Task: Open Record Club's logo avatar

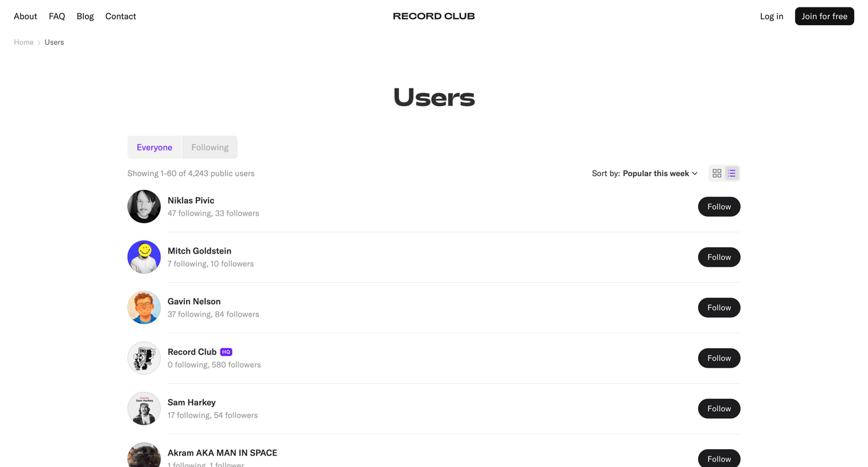Action: tap(144, 358)
